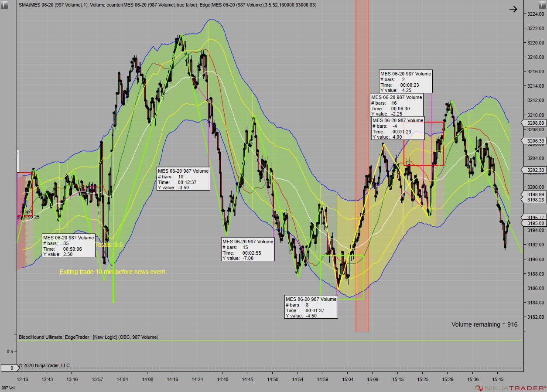Select the ruler box with time 00:12:37
547x392 pixels.
(183, 179)
